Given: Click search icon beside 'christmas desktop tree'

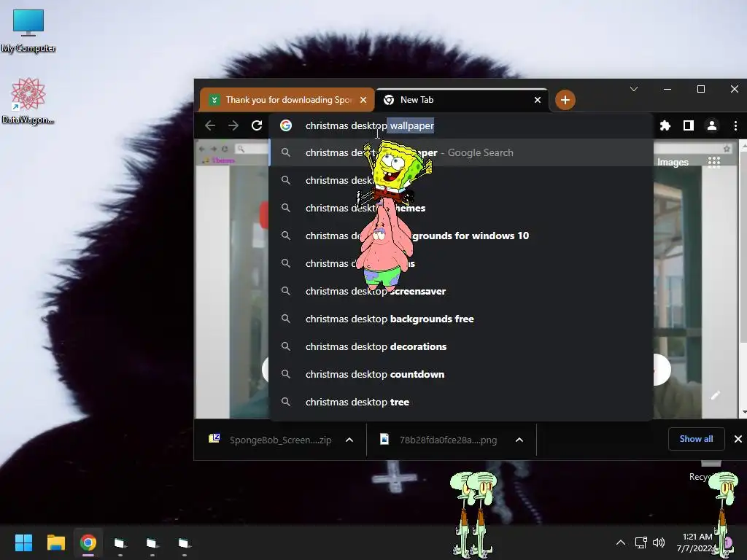Looking at the screenshot, I should 286,402.
